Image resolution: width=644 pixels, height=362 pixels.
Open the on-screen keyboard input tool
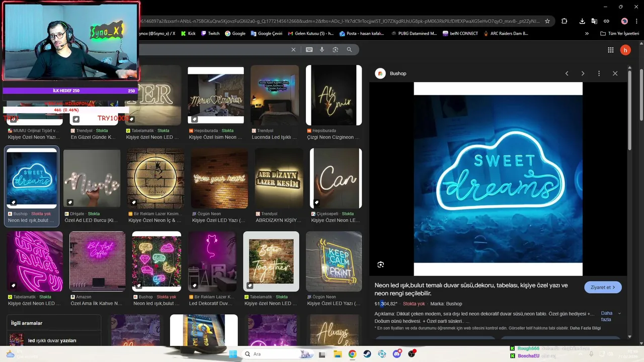pos(309,49)
